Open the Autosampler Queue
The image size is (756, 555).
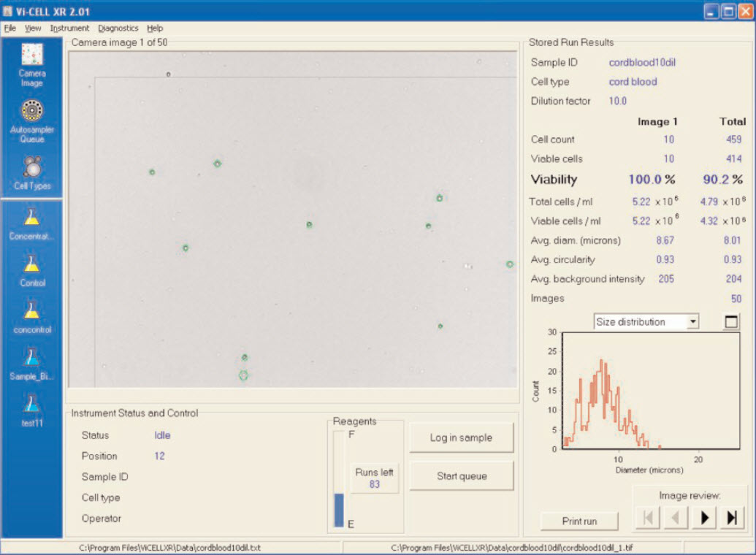[32, 121]
